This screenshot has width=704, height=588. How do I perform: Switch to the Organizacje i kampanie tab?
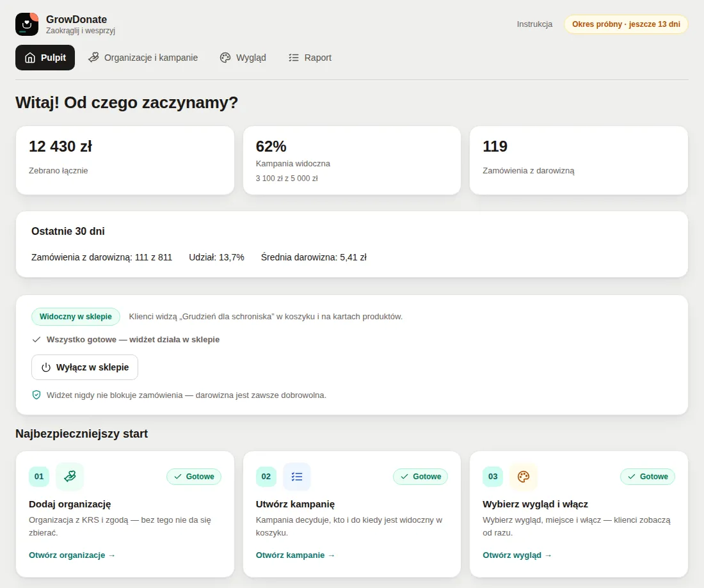(143, 58)
